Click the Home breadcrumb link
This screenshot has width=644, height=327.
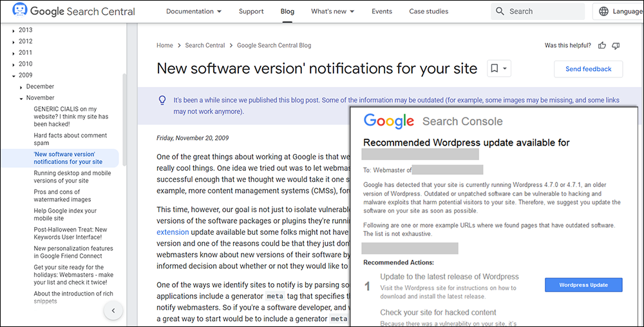pos(165,46)
